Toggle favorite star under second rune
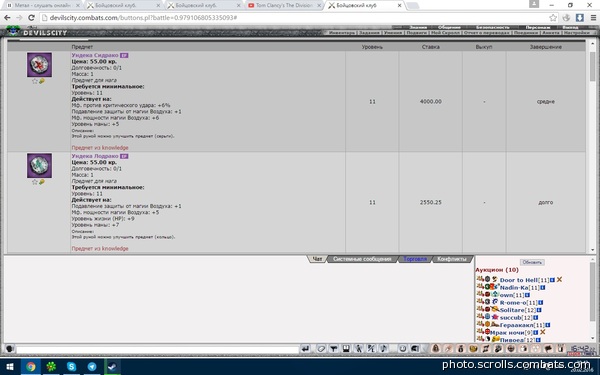600x375 pixels. click(35, 182)
